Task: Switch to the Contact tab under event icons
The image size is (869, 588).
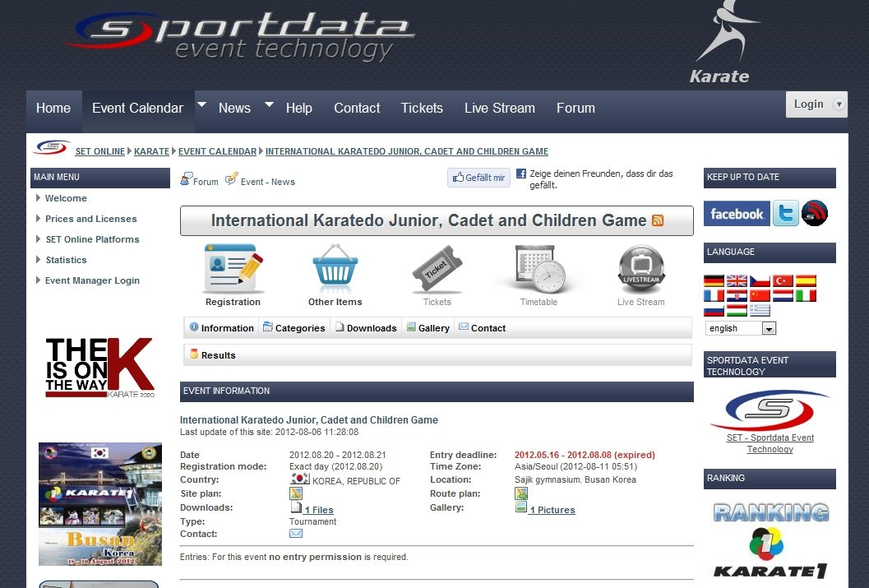Action: pos(483,328)
